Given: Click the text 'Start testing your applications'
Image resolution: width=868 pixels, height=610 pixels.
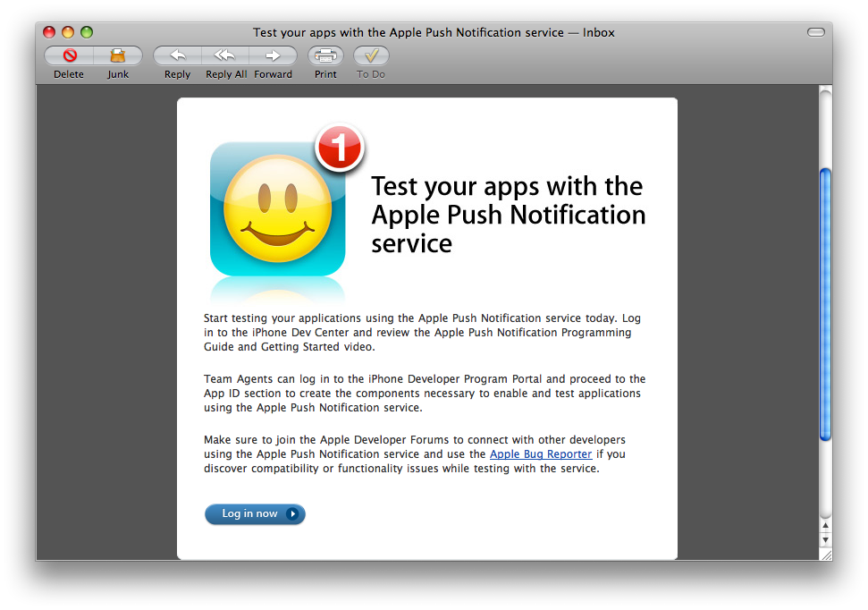Looking at the screenshot, I should (x=282, y=318).
